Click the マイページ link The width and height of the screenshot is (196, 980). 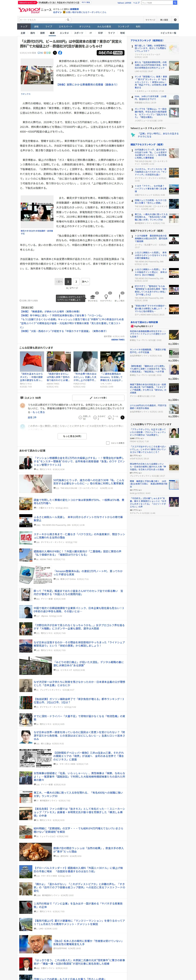tap(150, 20)
